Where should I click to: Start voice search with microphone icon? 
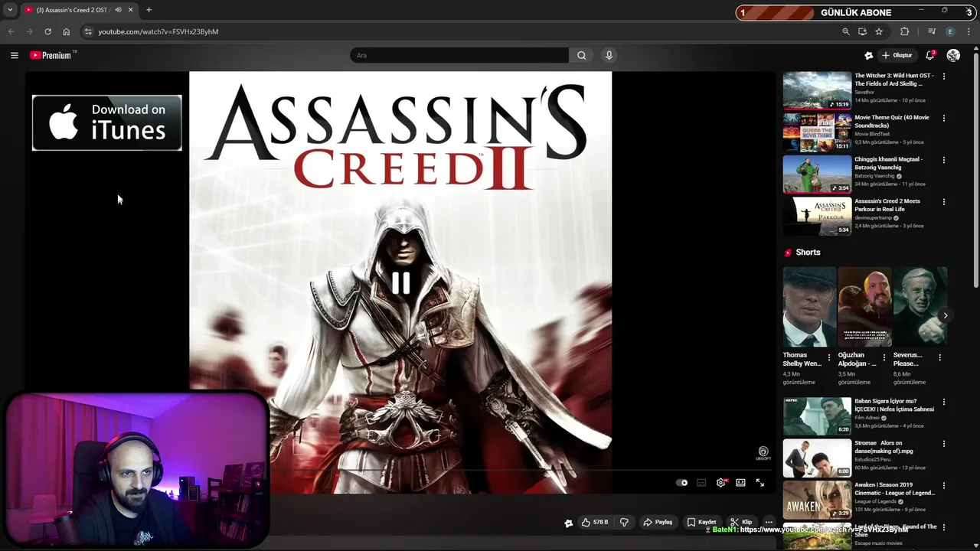coord(609,55)
